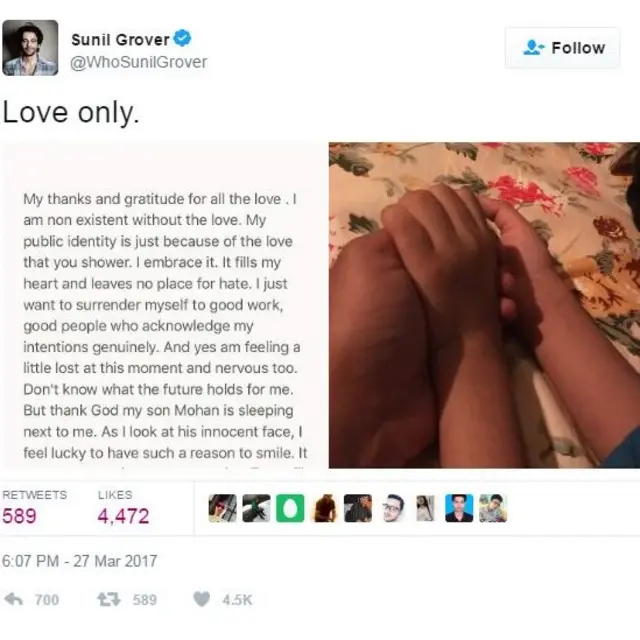Open the liker avatar with glasses

(393, 508)
